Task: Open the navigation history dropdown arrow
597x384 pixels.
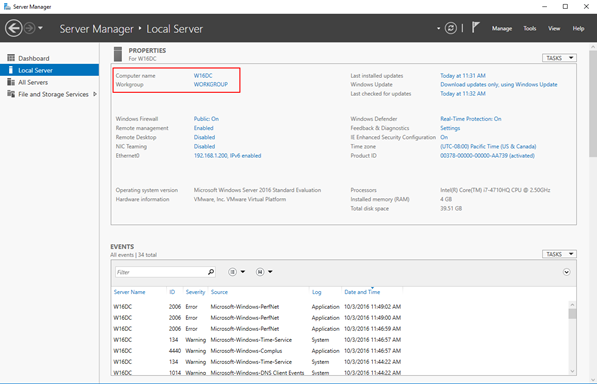Action: pyautogui.click(x=41, y=28)
